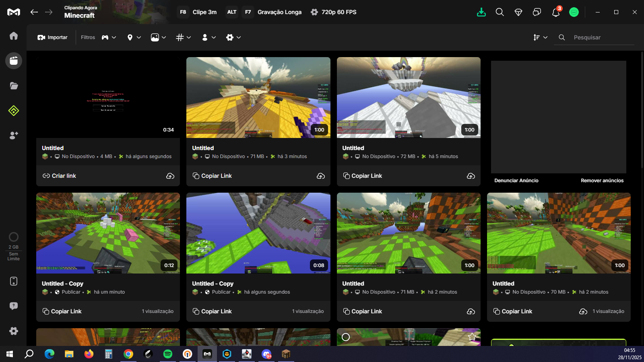This screenshot has width=644, height=362.
Task: Upload the 70 MB Untitled clip to cloud
Action: [583, 311]
